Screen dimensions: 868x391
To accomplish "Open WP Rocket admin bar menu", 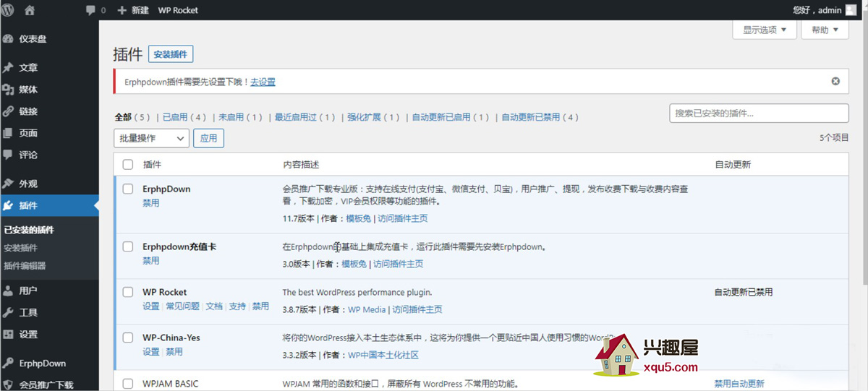I will pos(178,10).
